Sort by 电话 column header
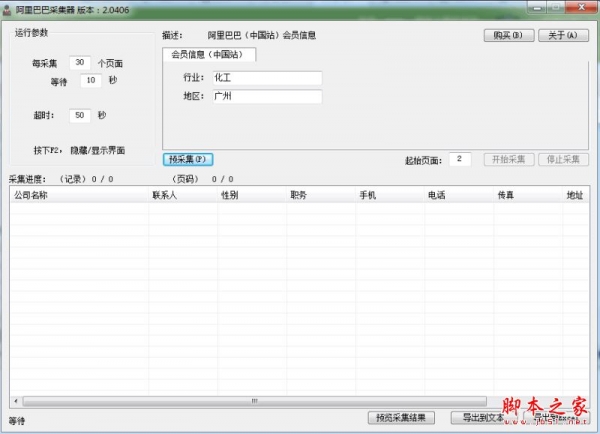This screenshot has width=600, height=434. 459,195
